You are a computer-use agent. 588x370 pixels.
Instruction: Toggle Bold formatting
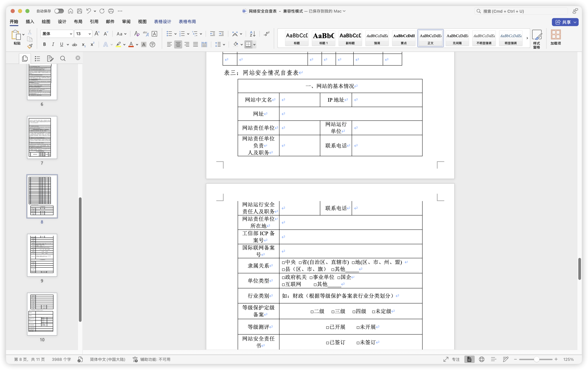[x=44, y=45]
